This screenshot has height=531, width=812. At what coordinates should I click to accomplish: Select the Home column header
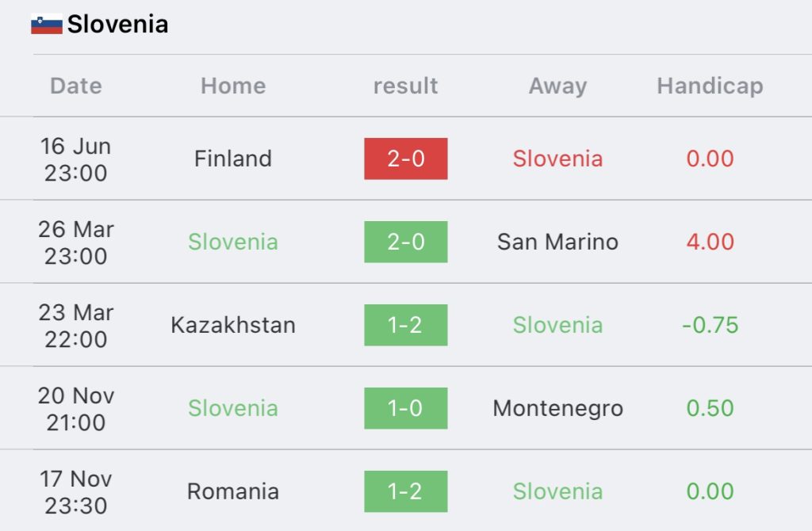(x=233, y=86)
